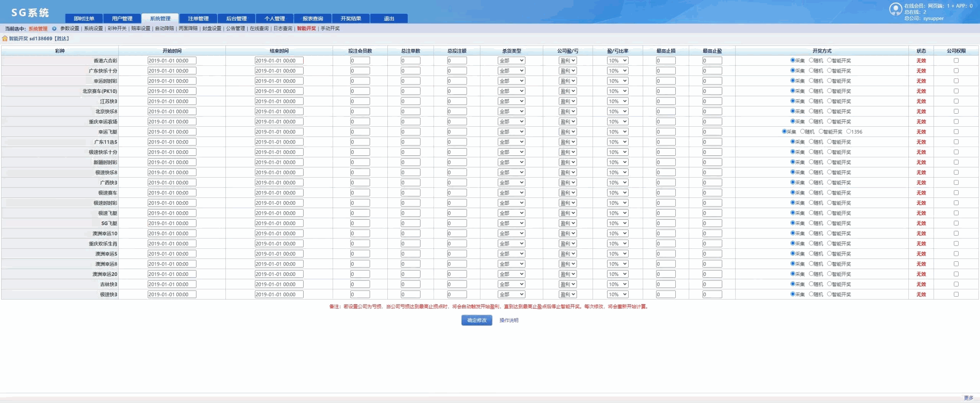The image size is (980, 403).
Task: Click the 退出 tab to log out
Action: pos(389,18)
